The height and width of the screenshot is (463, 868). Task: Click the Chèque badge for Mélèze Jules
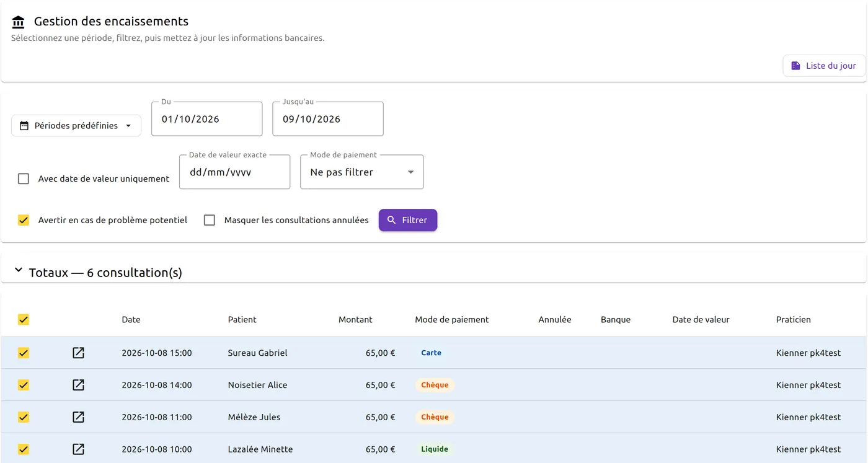point(435,417)
